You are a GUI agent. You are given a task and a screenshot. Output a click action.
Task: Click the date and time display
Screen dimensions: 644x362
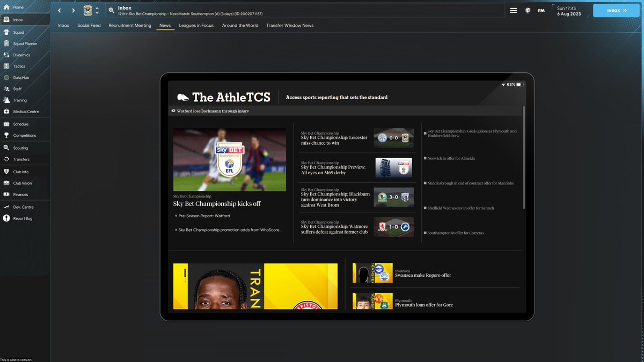[x=569, y=11]
